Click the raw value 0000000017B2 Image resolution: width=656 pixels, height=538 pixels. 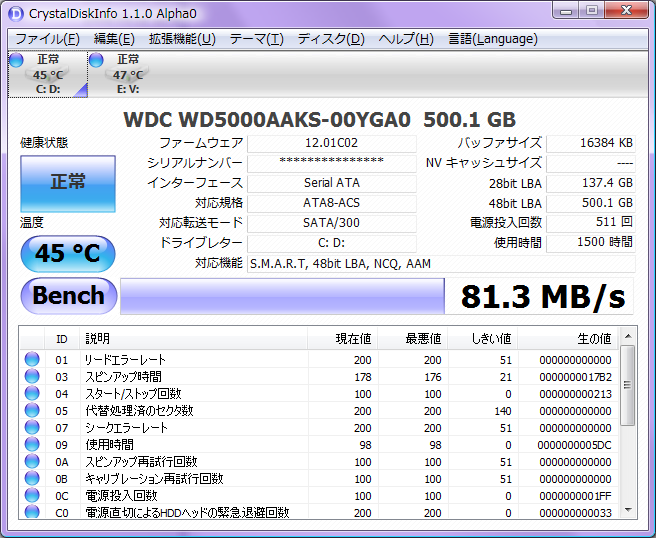575,377
